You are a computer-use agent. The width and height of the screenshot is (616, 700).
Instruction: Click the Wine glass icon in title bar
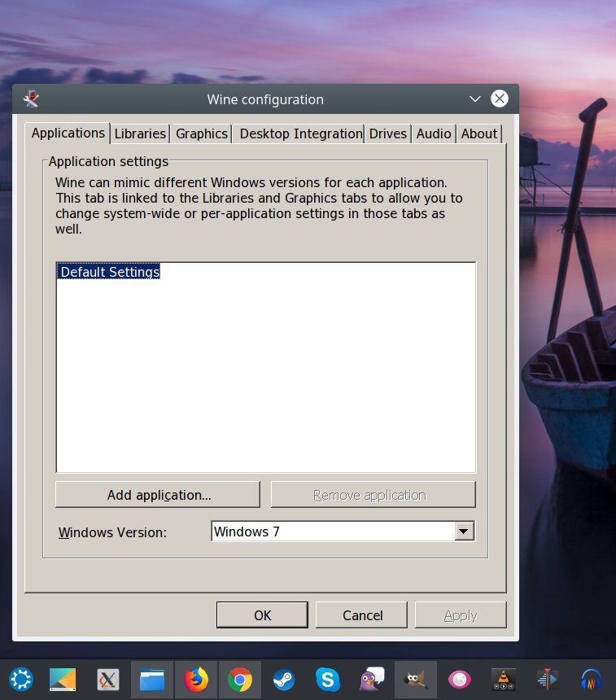31,98
